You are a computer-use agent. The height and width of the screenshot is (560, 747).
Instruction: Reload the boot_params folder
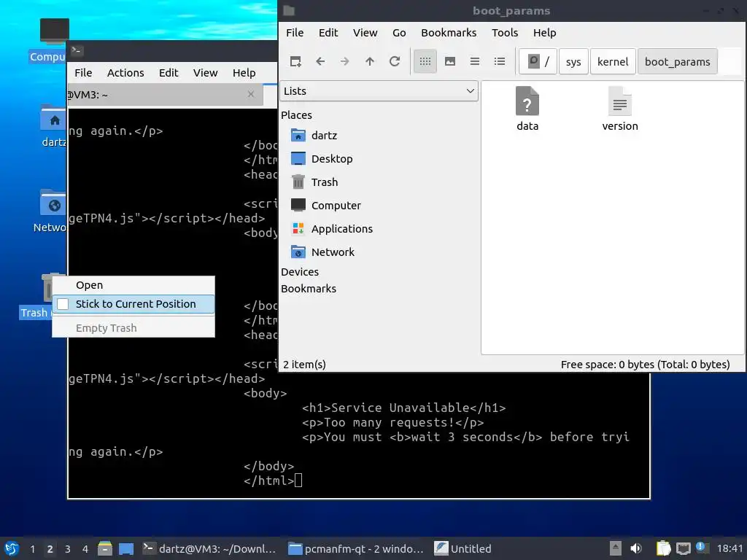[395, 61]
